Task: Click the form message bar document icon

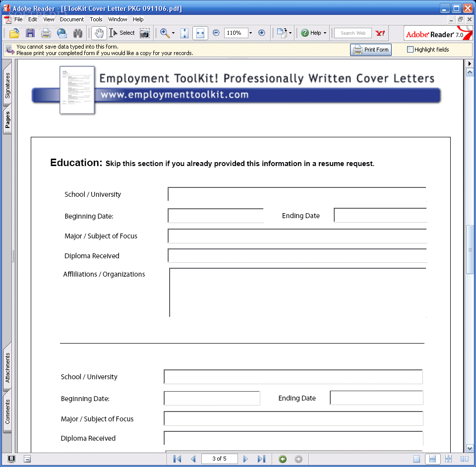Action: pos(10,50)
